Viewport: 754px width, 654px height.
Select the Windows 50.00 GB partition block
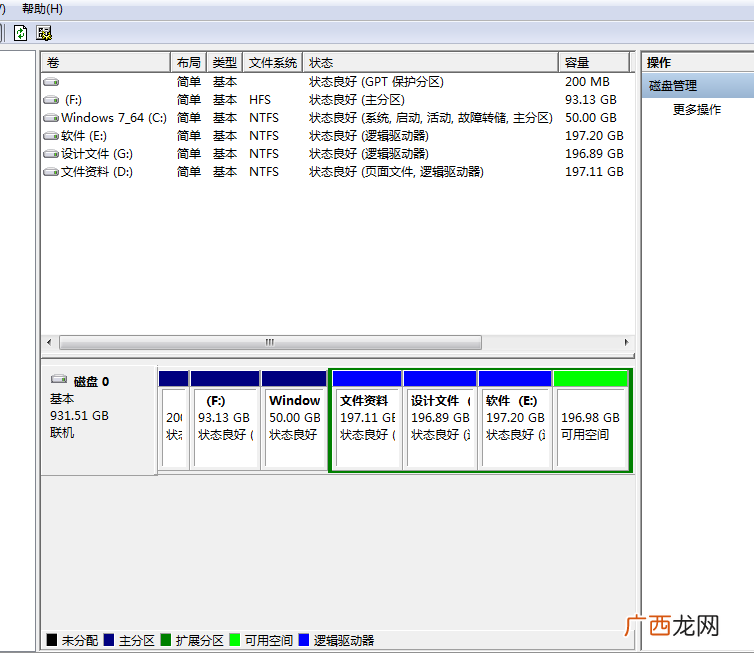[x=294, y=420]
